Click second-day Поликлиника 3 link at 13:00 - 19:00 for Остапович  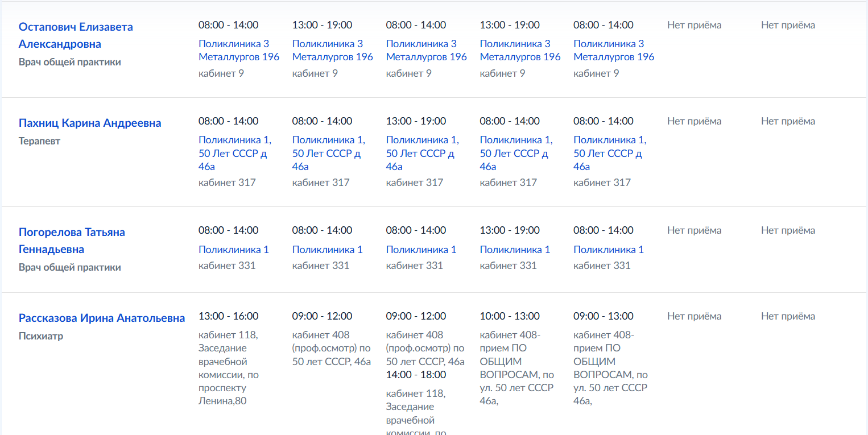point(333,50)
